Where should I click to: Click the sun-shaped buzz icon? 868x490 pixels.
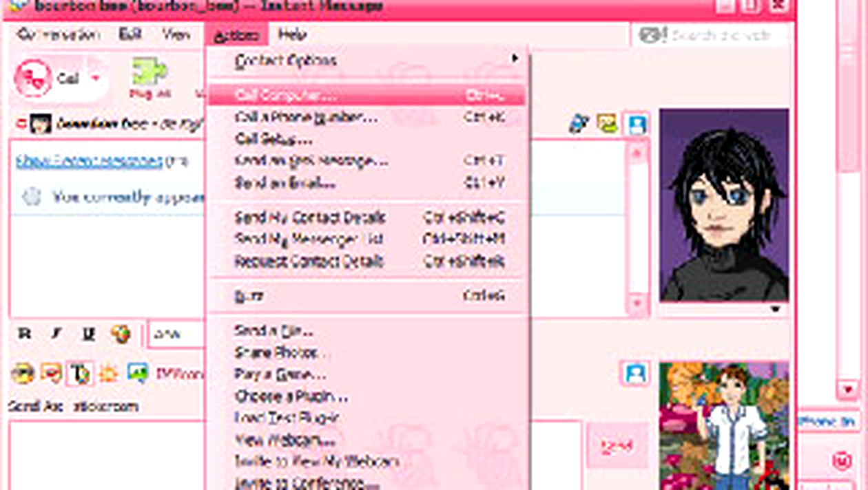(x=108, y=373)
